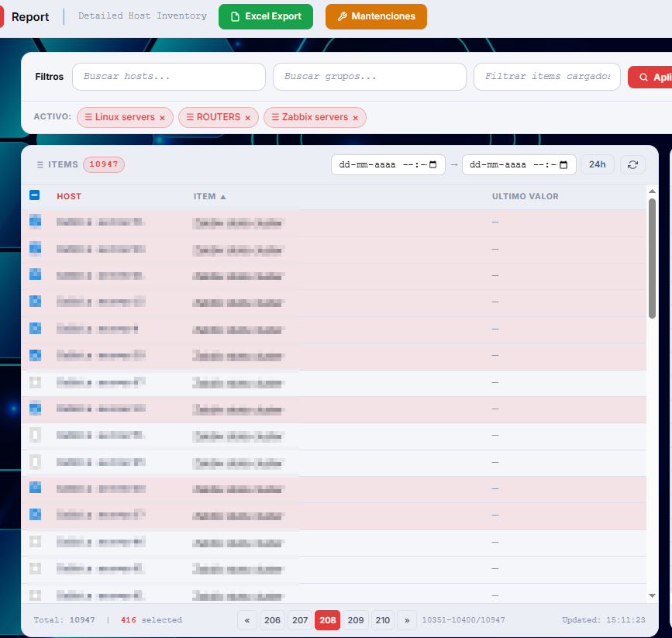Open the end date calendar picker icon
This screenshot has width=672, height=638.
click(563, 164)
